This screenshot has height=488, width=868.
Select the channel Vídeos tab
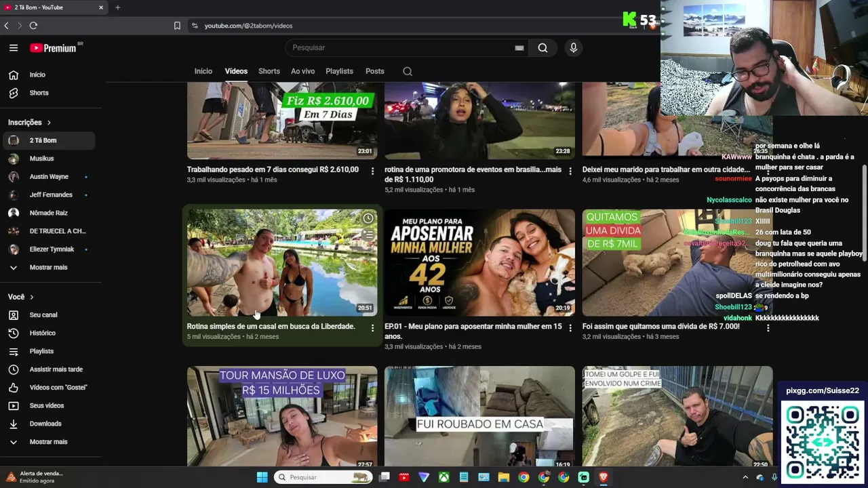point(236,71)
